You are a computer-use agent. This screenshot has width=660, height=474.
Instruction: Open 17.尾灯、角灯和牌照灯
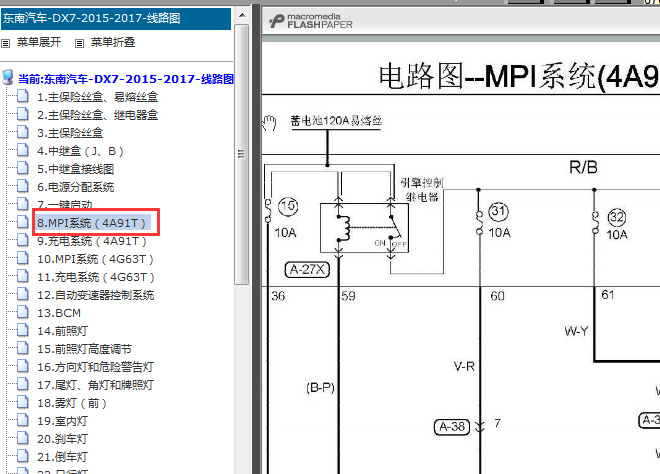95,385
